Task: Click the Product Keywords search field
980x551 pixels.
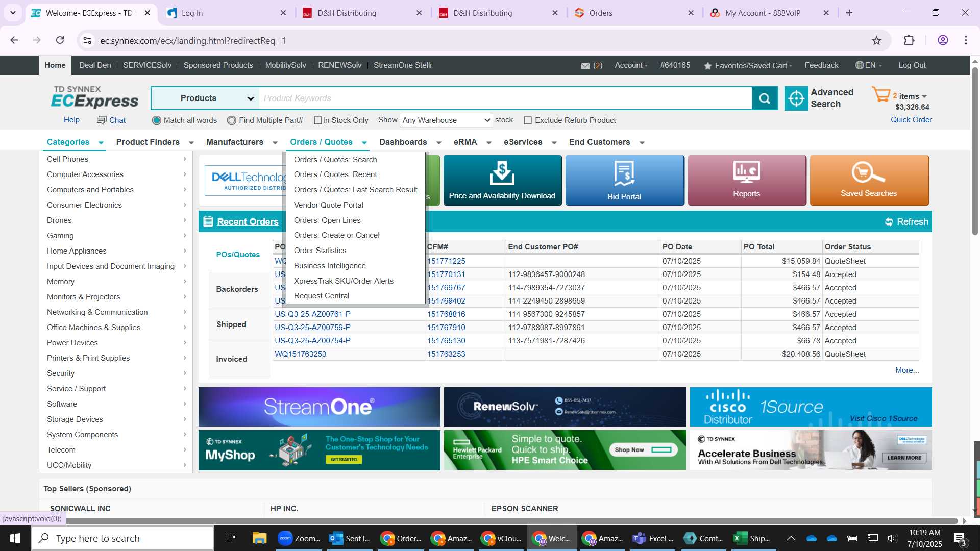Action: 505,98
